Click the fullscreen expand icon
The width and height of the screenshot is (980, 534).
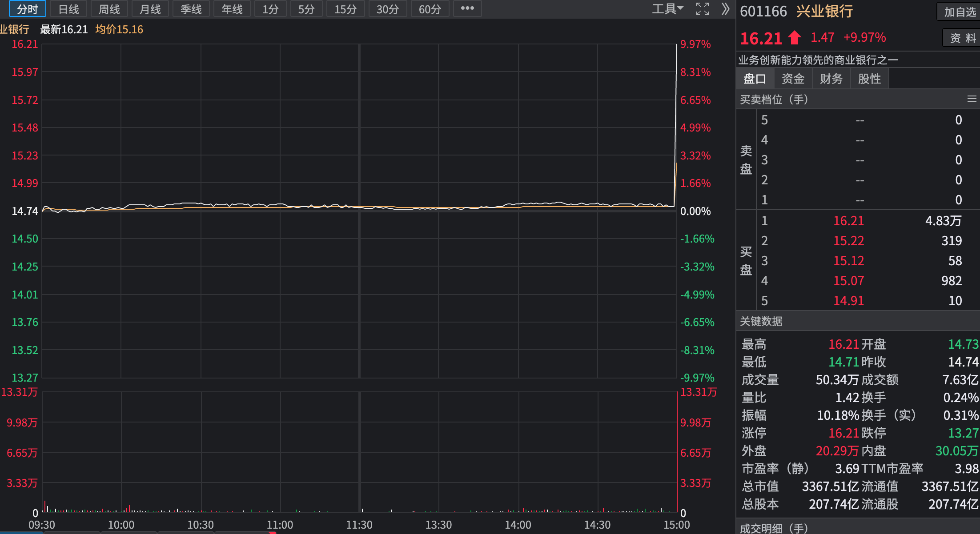pos(703,9)
